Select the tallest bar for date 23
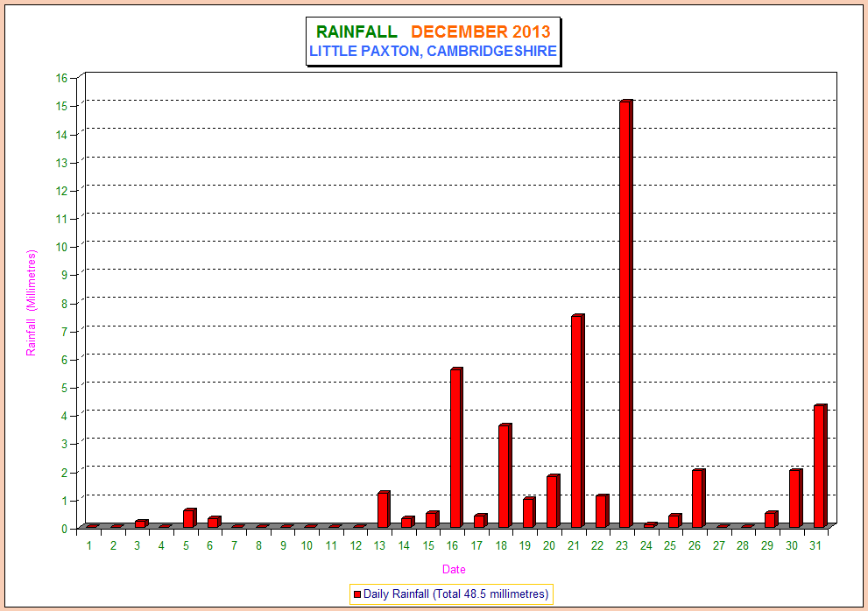Image resolution: width=868 pixels, height=611 pixels. click(x=625, y=313)
